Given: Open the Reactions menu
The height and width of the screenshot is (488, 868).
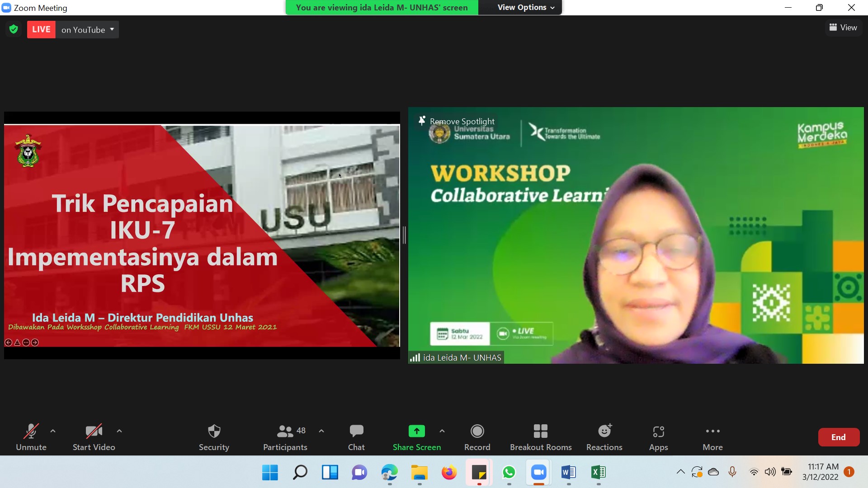Looking at the screenshot, I should pos(604,437).
